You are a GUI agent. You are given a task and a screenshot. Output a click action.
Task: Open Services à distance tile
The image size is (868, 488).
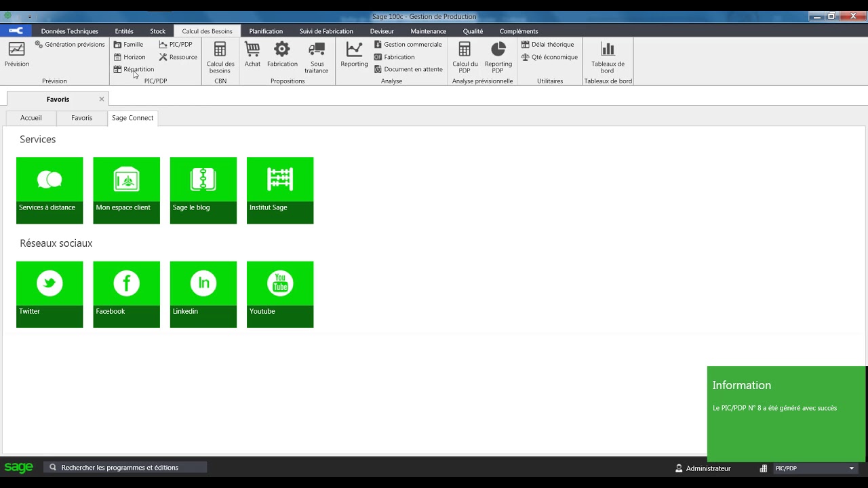click(50, 190)
